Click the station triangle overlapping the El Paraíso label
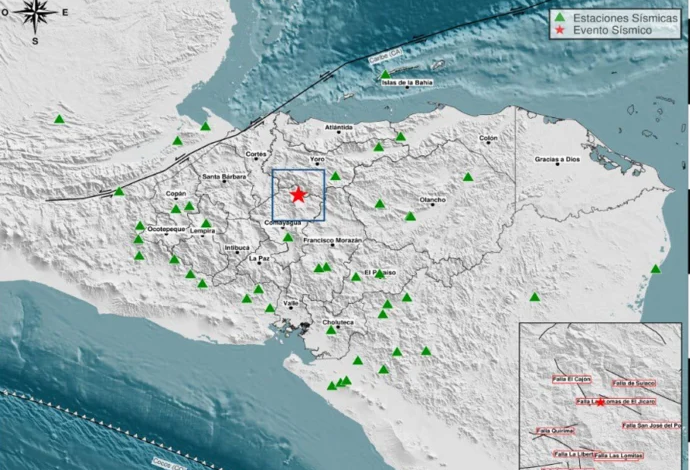Image resolution: width=690 pixels, height=470 pixels. [356, 276]
